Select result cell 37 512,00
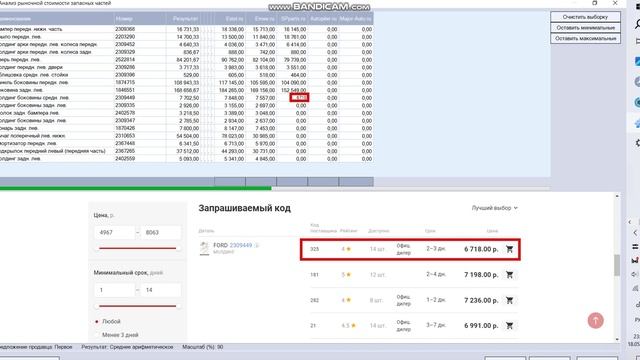This screenshot has width=640, height=360. (x=183, y=151)
